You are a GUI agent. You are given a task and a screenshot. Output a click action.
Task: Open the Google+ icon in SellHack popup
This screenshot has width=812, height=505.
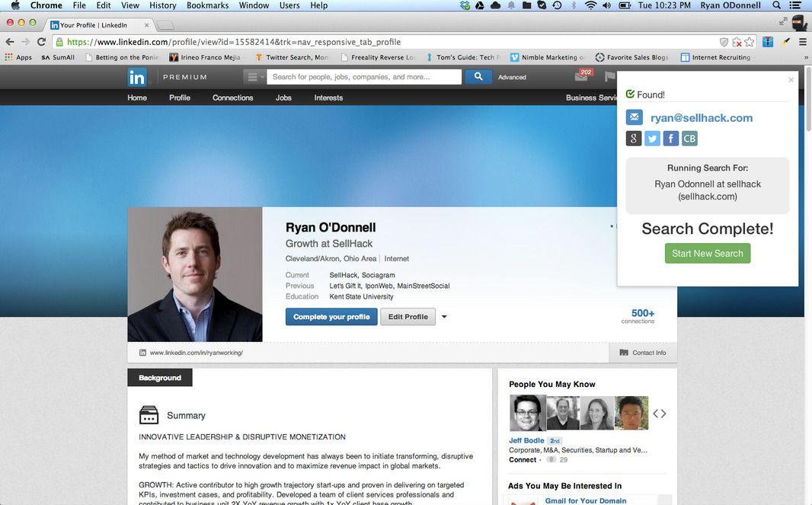(x=633, y=139)
